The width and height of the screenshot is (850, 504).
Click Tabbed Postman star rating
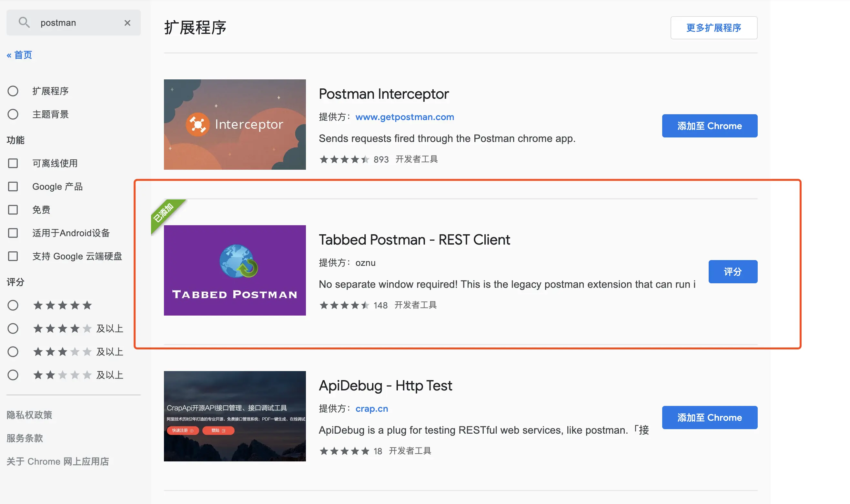point(344,305)
